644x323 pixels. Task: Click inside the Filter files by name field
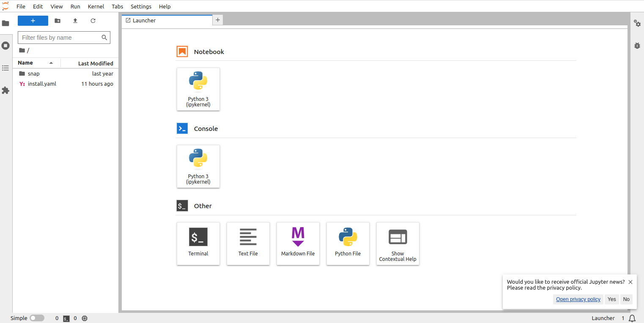coord(59,38)
